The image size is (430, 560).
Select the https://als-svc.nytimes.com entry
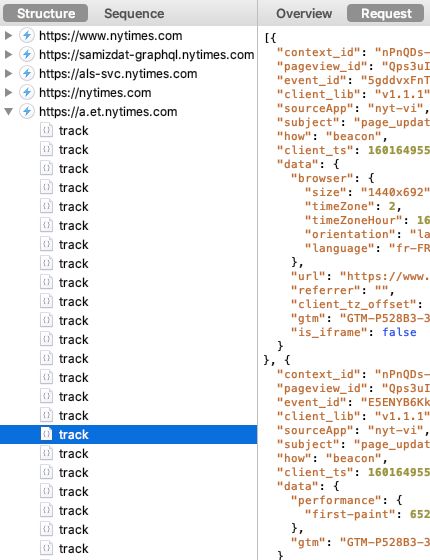click(118, 74)
